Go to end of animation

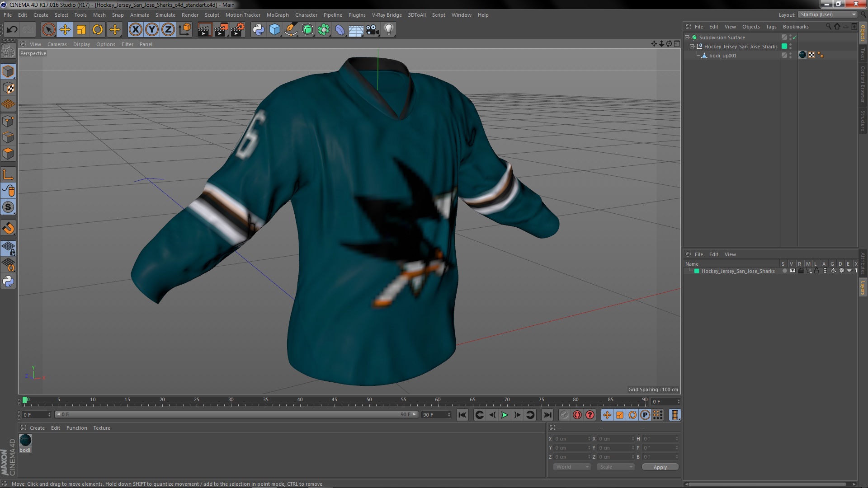547,415
